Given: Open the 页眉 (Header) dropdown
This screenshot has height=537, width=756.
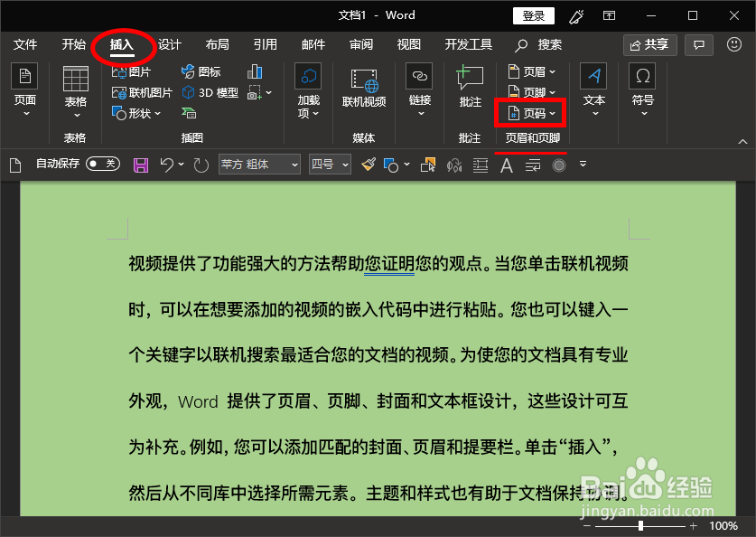Looking at the screenshot, I should (x=532, y=72).
